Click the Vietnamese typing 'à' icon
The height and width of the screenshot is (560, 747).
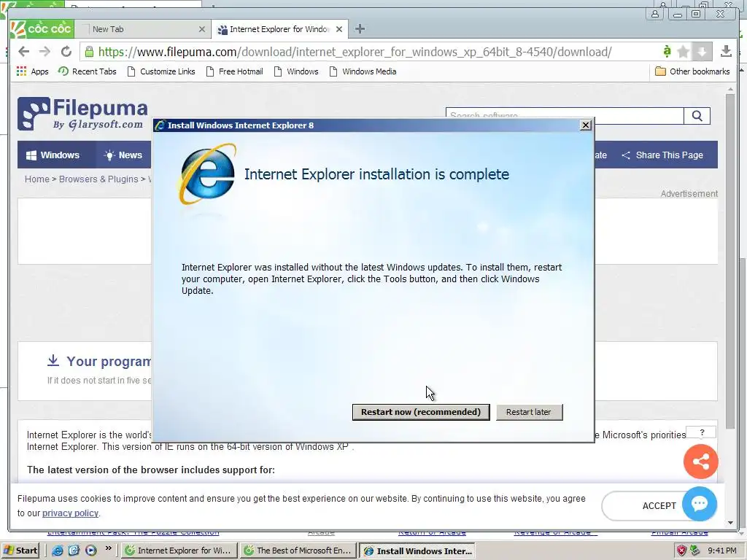coord(667,51)
